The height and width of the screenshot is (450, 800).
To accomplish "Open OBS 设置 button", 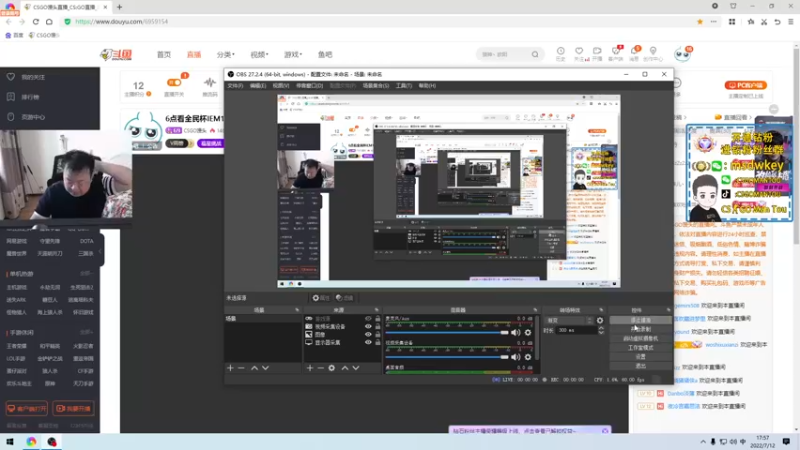I will point(640,357).
